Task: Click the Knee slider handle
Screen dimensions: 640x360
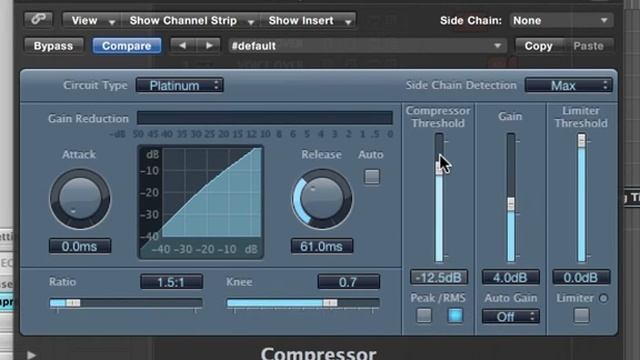Action: (330, 303)
